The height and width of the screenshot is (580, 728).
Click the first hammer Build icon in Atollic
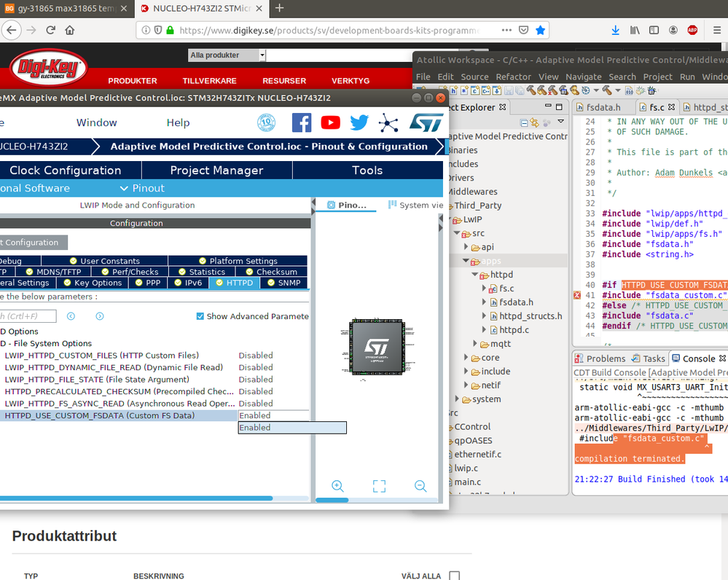click(x=531, y=90)
